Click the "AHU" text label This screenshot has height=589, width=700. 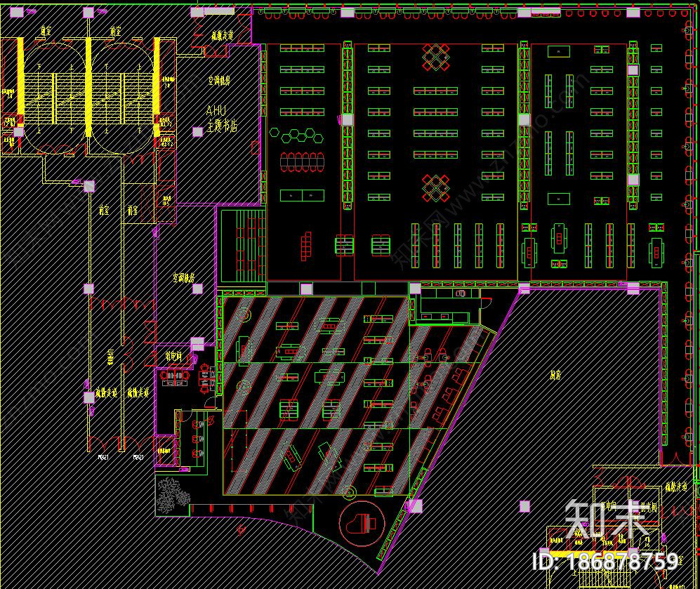pyautogui.click(x=216, y=110)
